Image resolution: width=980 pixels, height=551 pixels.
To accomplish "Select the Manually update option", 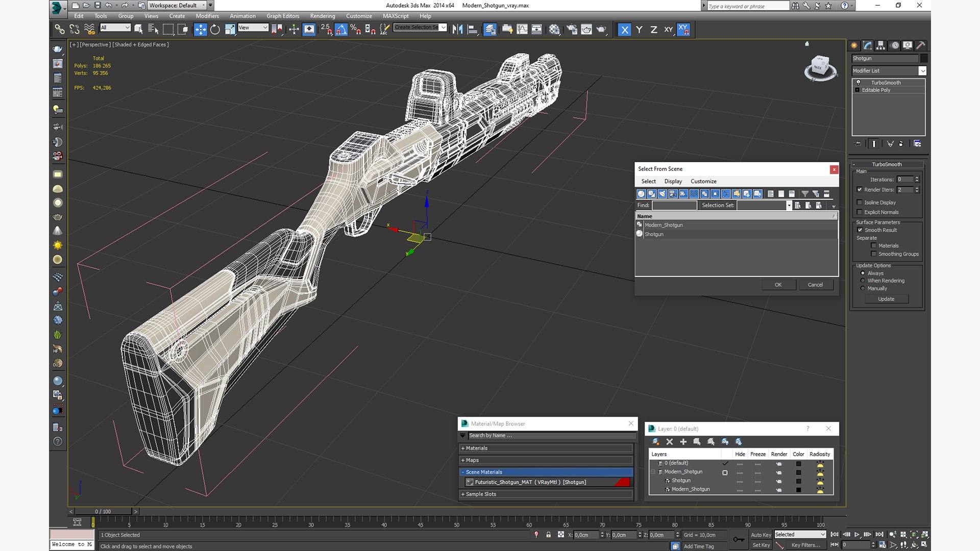I will click(863, 288).
